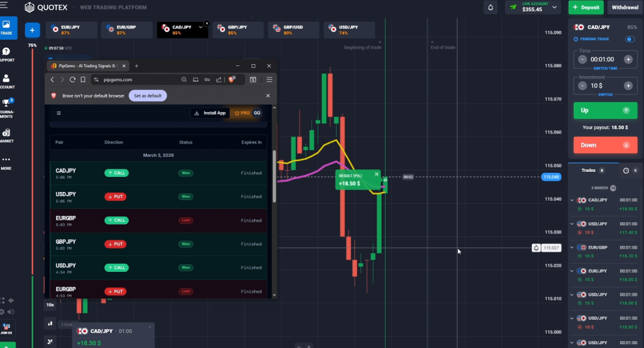The image size is (644, 348).
Task: Decrease trade time with minus button
Action: tap(582, 60)
